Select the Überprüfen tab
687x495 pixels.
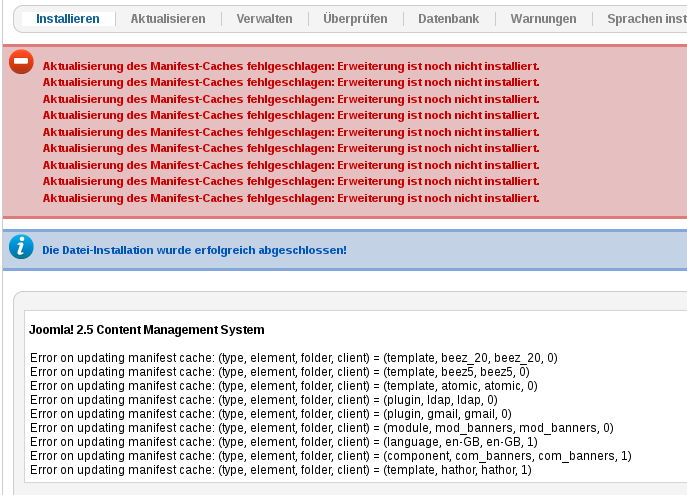coord(355,19)
